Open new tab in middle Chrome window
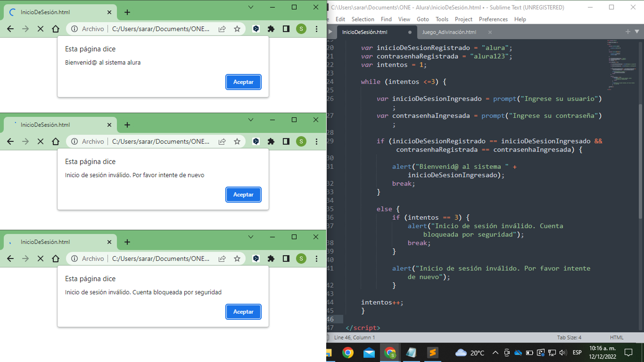The width and height of the screenshot is (644, 362). point(127,125)
